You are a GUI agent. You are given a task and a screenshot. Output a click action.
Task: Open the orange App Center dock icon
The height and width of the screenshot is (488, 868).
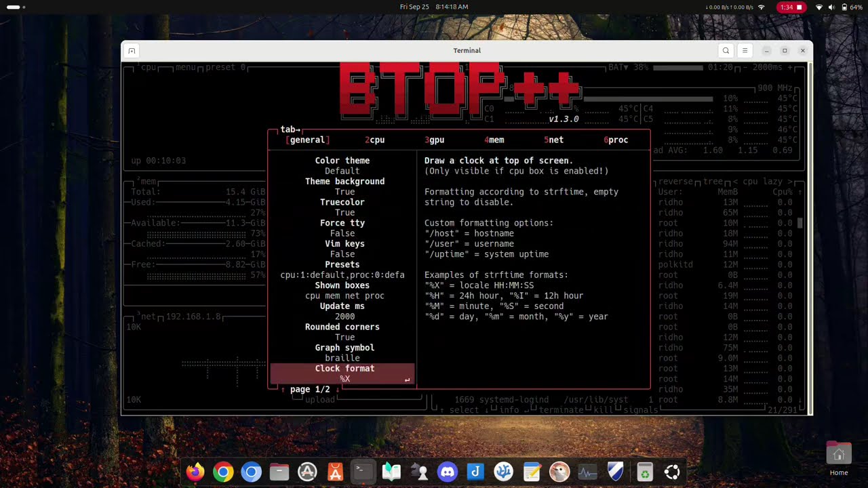[335, 472]
